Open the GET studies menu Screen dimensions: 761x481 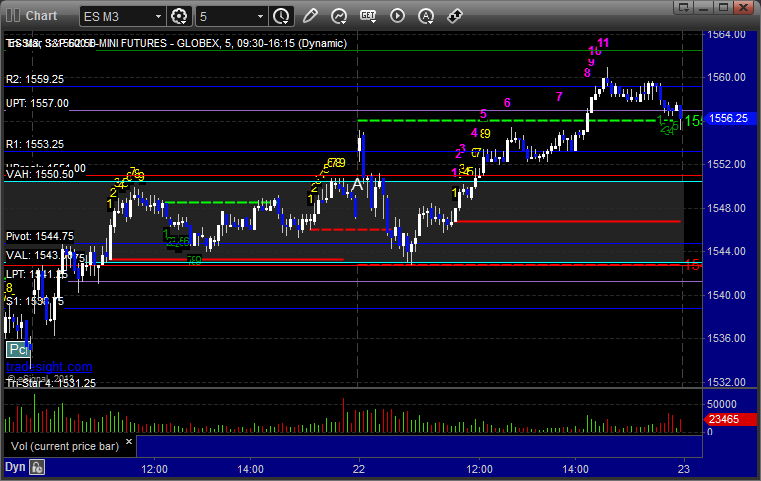coord(368,16)
